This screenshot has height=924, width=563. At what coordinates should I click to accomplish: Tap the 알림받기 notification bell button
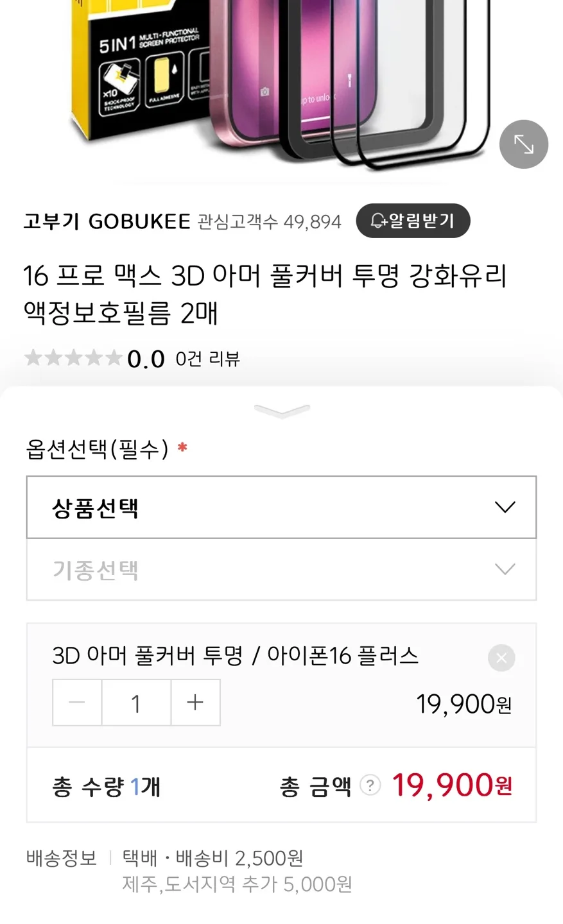(x=413, y=221)
